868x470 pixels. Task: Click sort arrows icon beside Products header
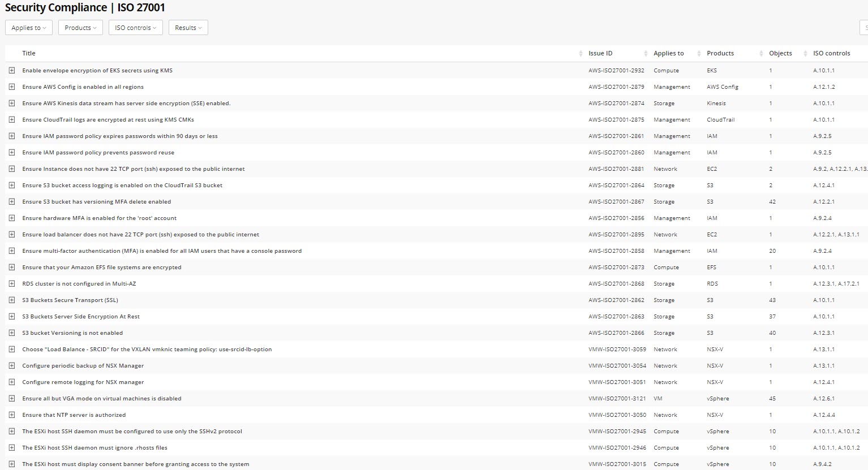[761, 54]
